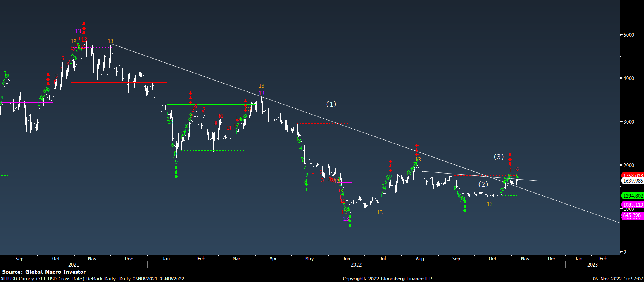Click the Jul month label
Image resolution: width=644 pixels, height=282 pixels.
[x=383, y=259]
